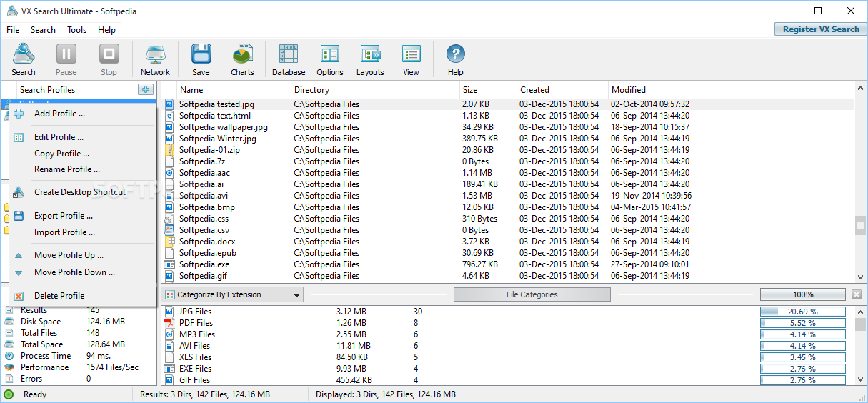868x403 pixels.
Task: Click the View toolbar icon
Action: pos(411,59)
